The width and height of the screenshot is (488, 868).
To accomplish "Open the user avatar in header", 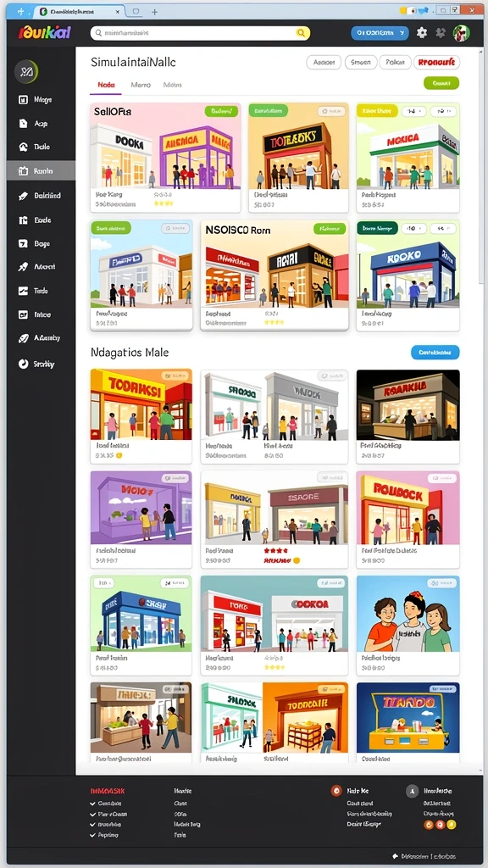I will tap(461, 33).
